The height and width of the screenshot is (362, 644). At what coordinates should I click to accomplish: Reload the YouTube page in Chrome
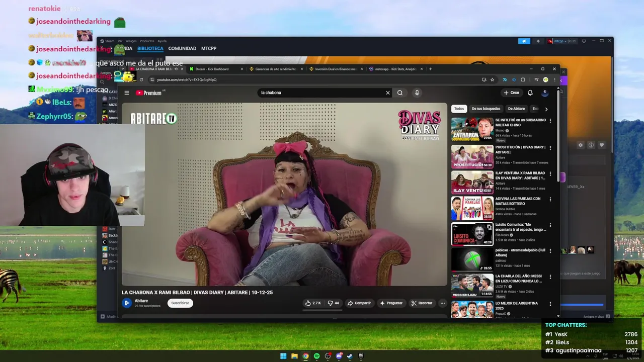point(141,79)
